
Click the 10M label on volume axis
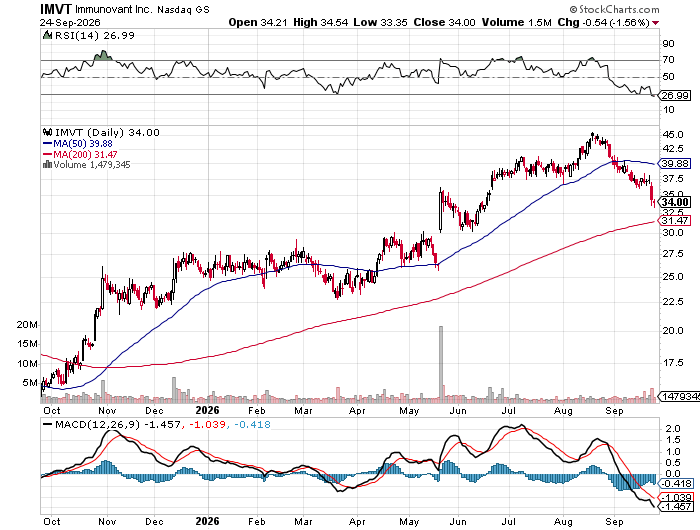click(x=27, y=363)
